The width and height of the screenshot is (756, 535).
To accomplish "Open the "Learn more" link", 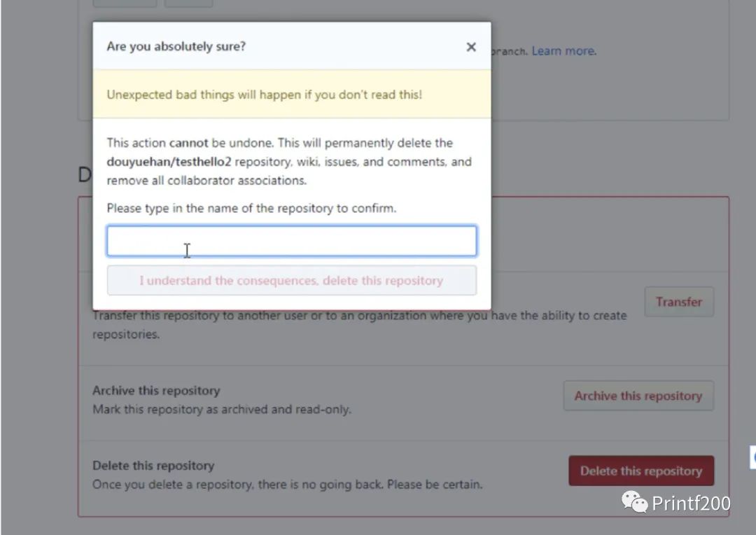I will (563, 51).
